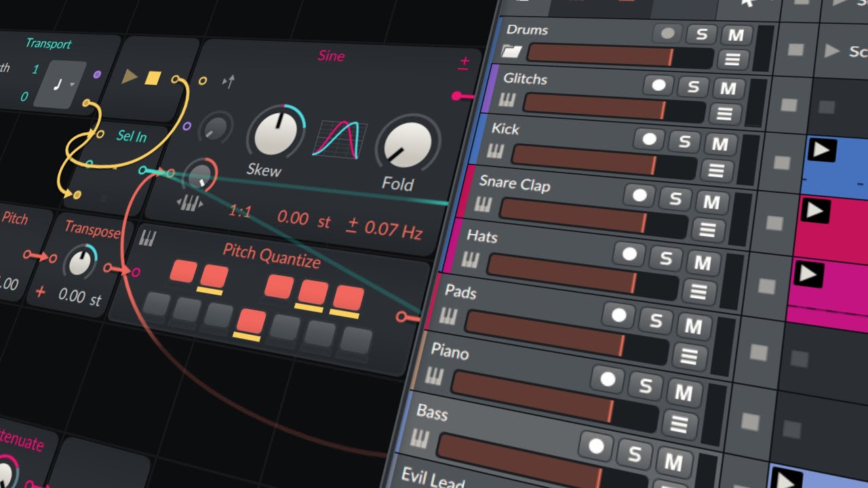Image resolution: width=868 pixels, height=488 pixels.
Task: Arm record on the Pads track
Action: coord(618,316)
